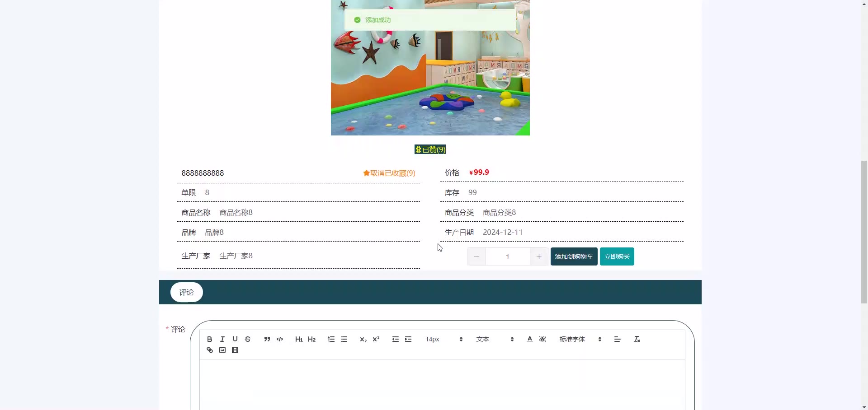Focus the purchase quantity input field
The width and height of the screenshot is (868, 410).
pos(507,256)
